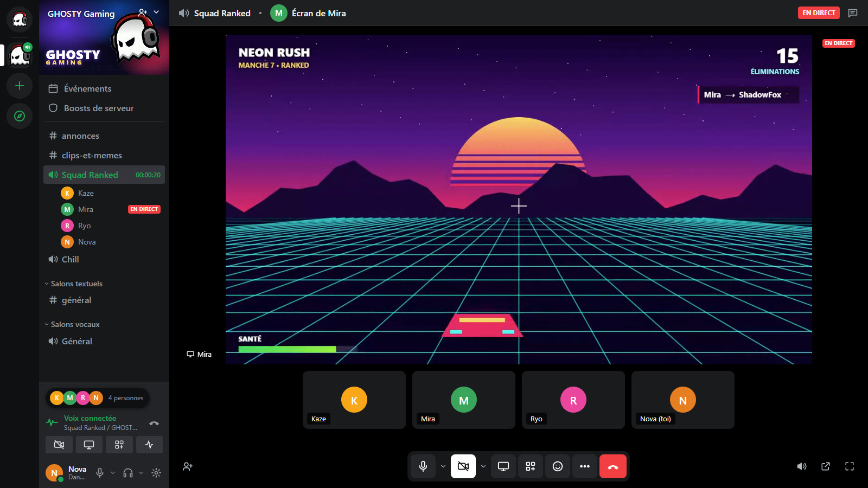Select the Nova (toi) participant tile
The image size is (868, 488).
[x=683, y=400]
